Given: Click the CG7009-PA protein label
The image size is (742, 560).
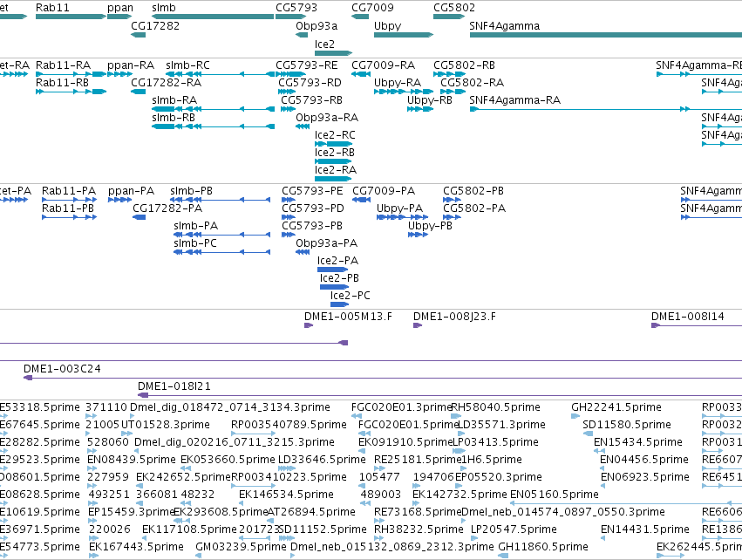Looking at the screenshot, I should (384, 191).
